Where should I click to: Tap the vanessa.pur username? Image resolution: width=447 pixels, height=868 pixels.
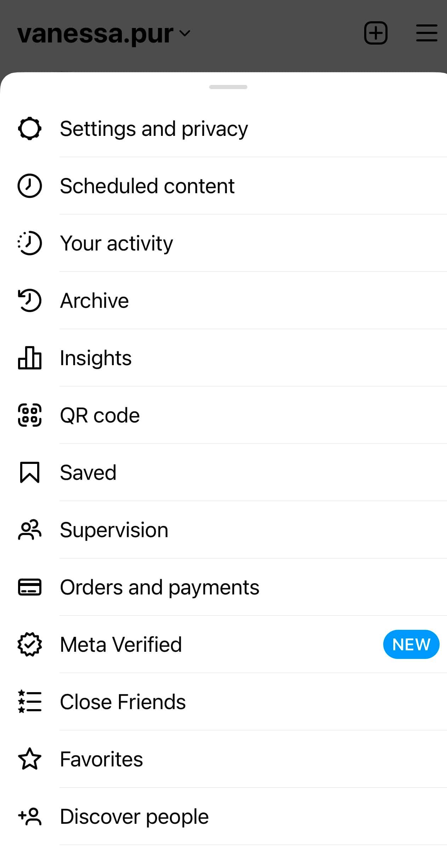(95, 34)
